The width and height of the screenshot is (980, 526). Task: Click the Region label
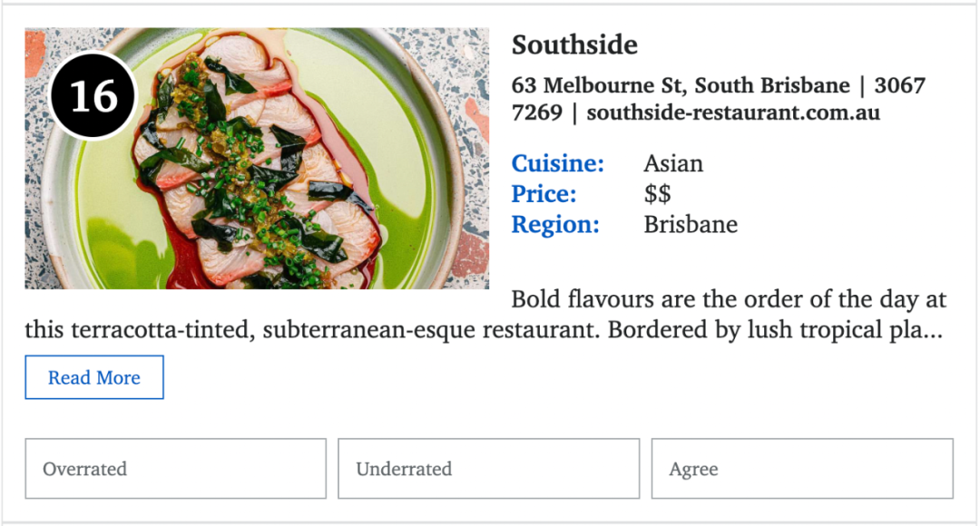point(555,225)
